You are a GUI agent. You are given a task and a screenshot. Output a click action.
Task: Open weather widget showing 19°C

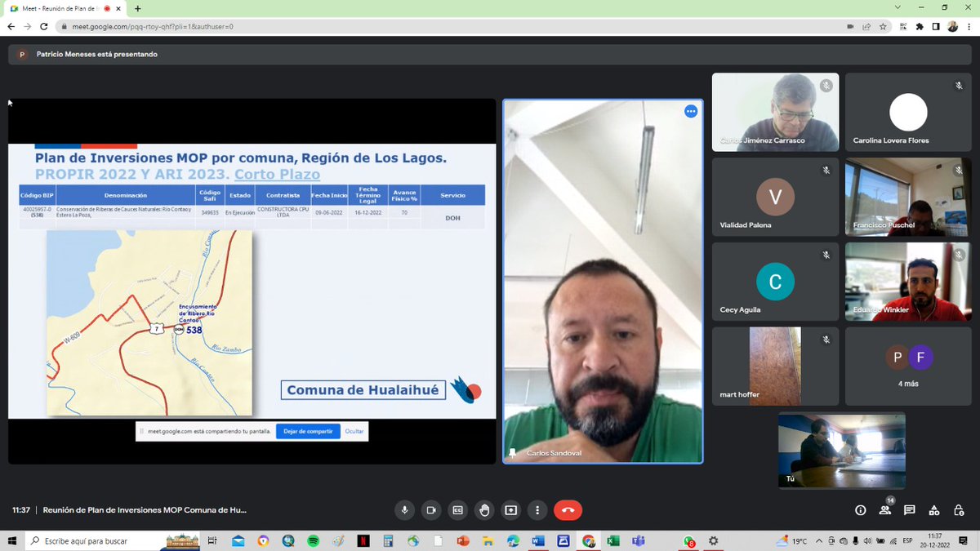pyautogui.click(x=793, y=541)
